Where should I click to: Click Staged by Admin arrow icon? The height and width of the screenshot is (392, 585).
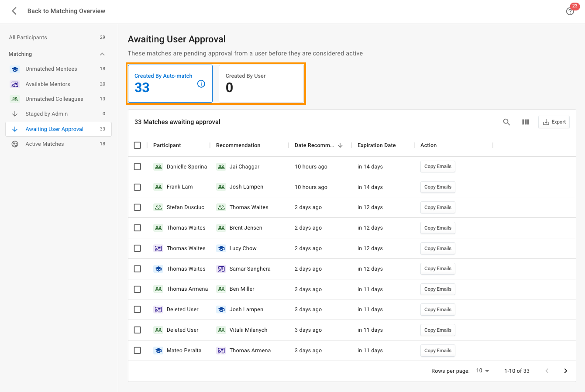point(15,114)
